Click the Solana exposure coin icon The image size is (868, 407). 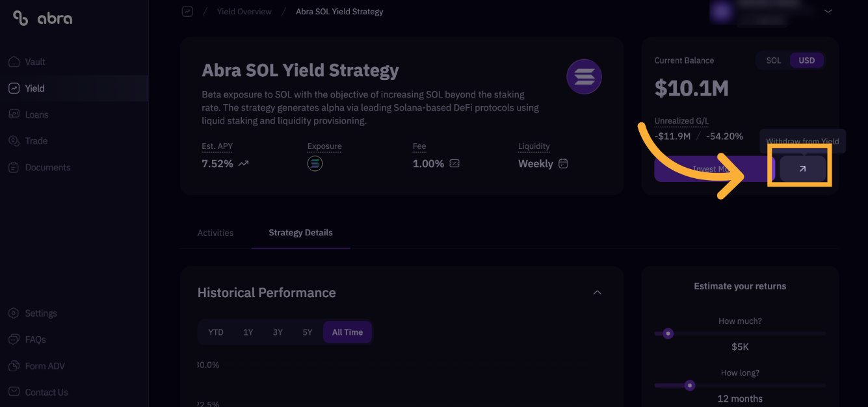[x=315, y=164]
